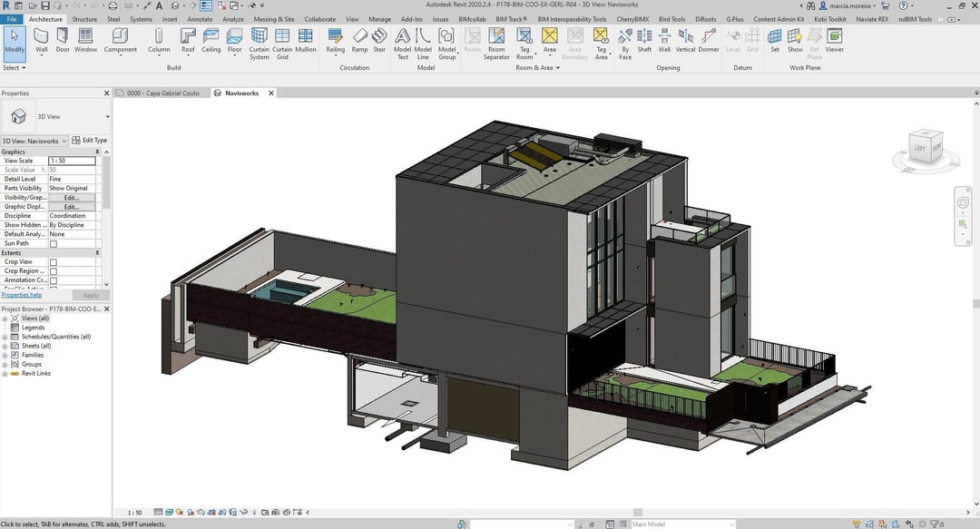Expand the Sheets (all) node
Image resolution: width=980 pixels, height=529 pixels.
point(5,347)
